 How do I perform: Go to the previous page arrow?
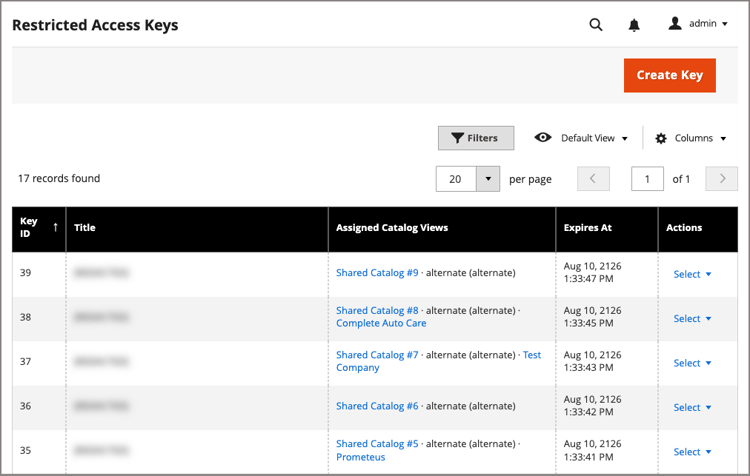click(593, 179)
